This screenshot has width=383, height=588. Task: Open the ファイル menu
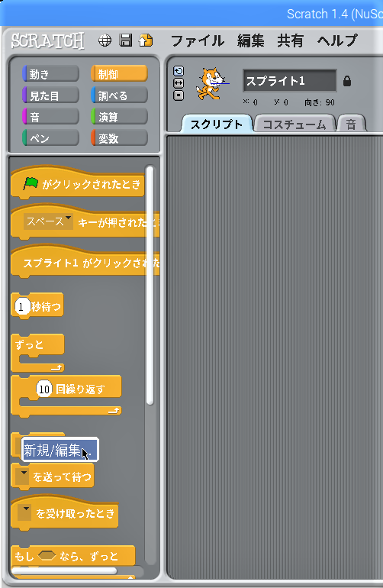pos(197,40)
